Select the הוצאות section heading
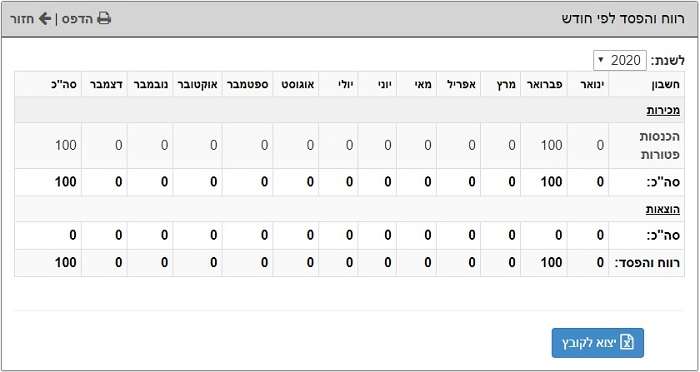The height and width of the screenshot is (372, 700). coord(662,209)
